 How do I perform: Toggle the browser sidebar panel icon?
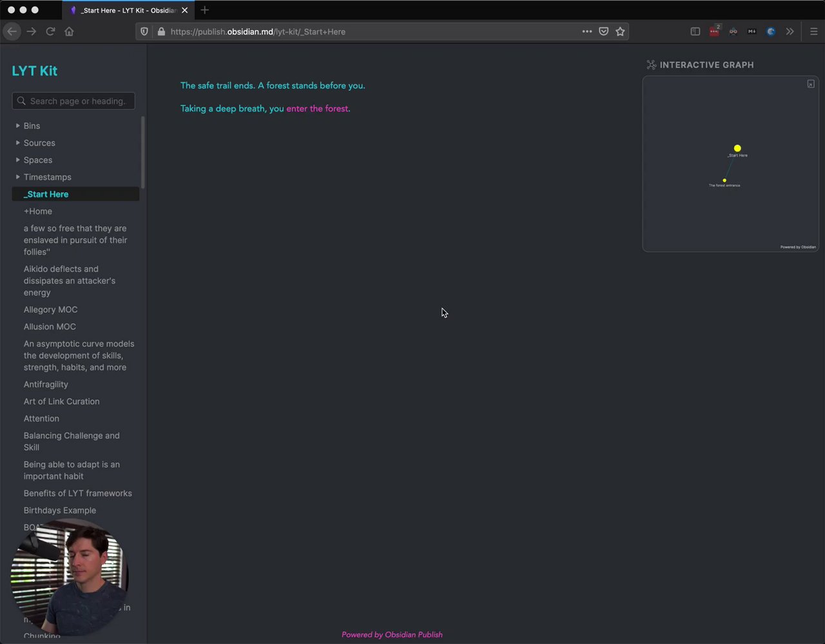695,32
